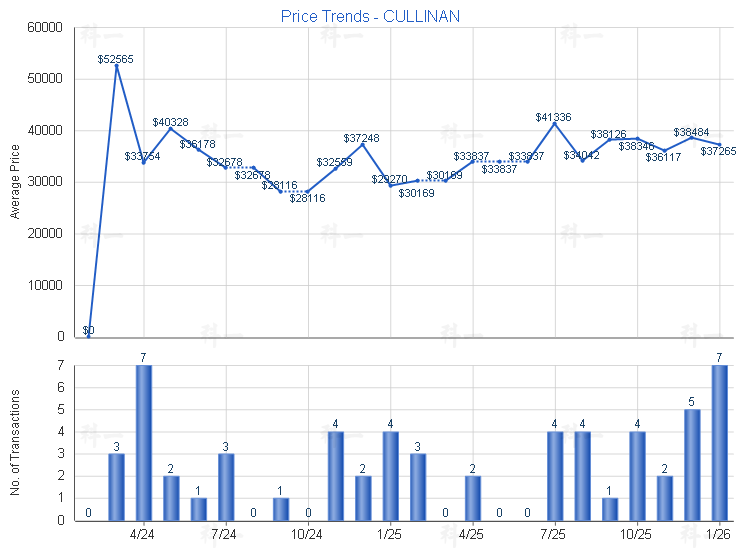Click the $52565 peak data point
The height and width of the screenshot is (550, 740).
[x=116, y=66]
